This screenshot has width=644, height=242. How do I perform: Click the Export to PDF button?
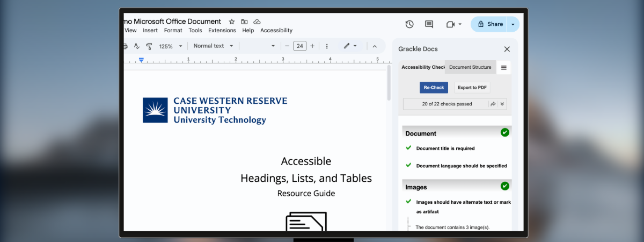point(472,88)
